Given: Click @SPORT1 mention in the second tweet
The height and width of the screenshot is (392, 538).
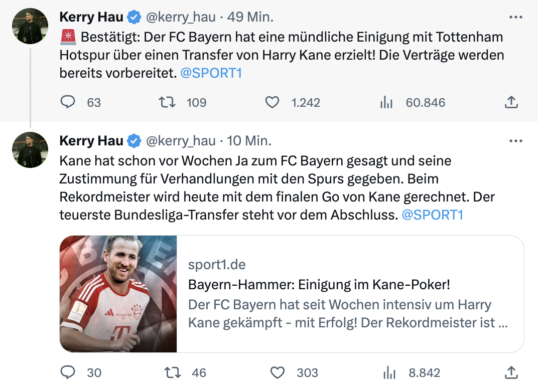Looking at the screenshot, I should coord(432,215).
